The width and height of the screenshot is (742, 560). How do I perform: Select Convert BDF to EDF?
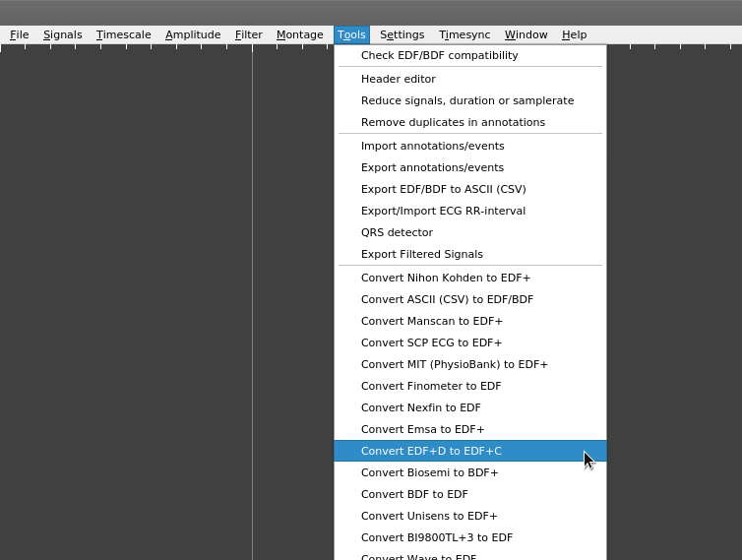(x=414, y=495)
